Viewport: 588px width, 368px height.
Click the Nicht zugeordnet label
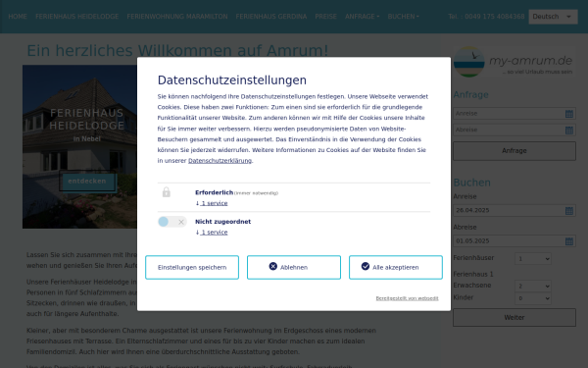[x=222, y=222]
